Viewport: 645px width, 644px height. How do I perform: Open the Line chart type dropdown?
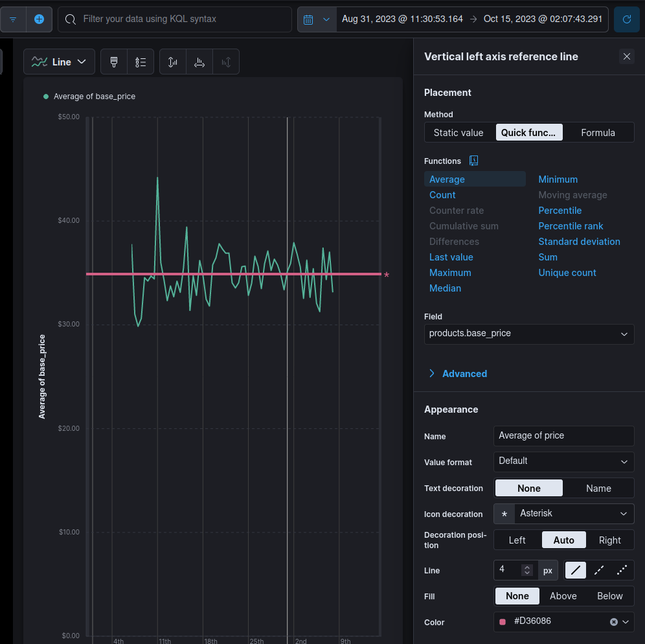[60, 62]
